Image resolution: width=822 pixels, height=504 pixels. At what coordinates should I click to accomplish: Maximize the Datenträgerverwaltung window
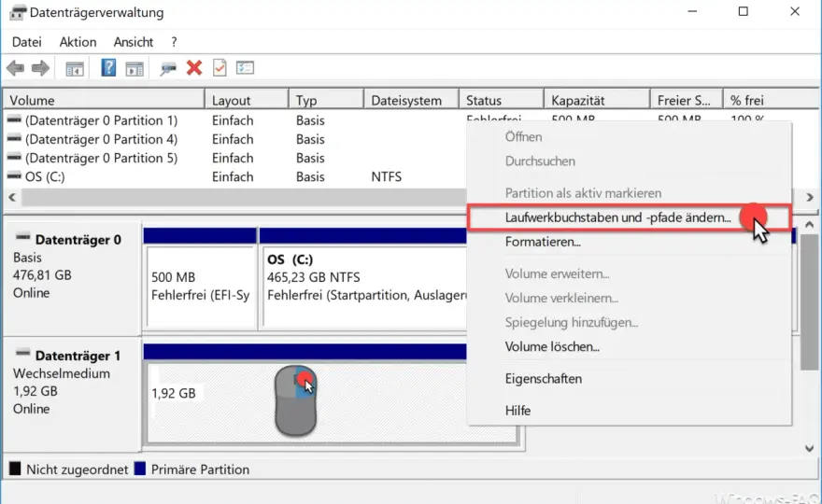(743, 11)
